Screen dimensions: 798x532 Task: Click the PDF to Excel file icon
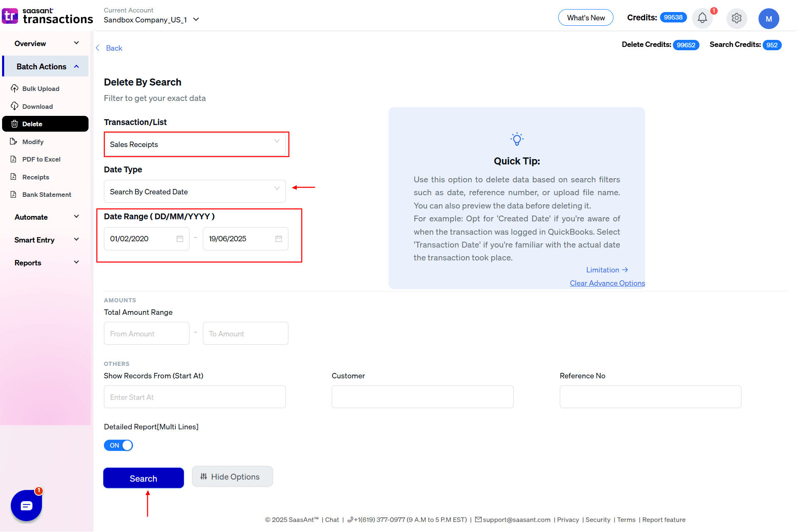click(13, 159)
